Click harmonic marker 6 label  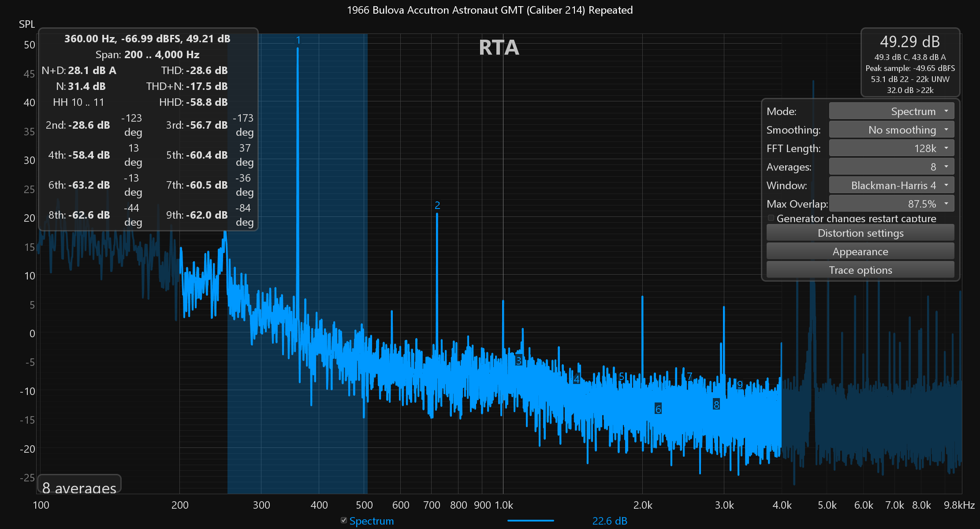click(x=658, y=409)
